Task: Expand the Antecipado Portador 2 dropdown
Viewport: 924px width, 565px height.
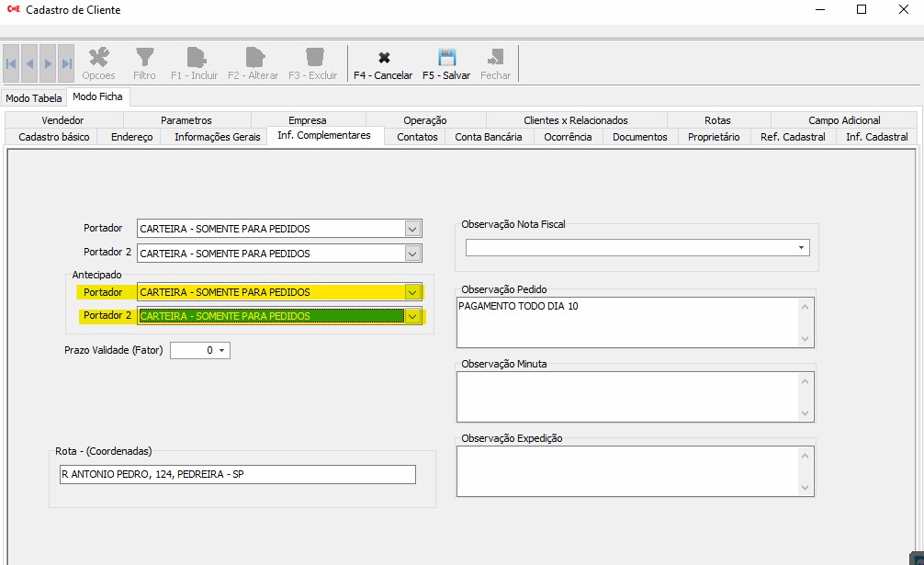Action: 412,316
